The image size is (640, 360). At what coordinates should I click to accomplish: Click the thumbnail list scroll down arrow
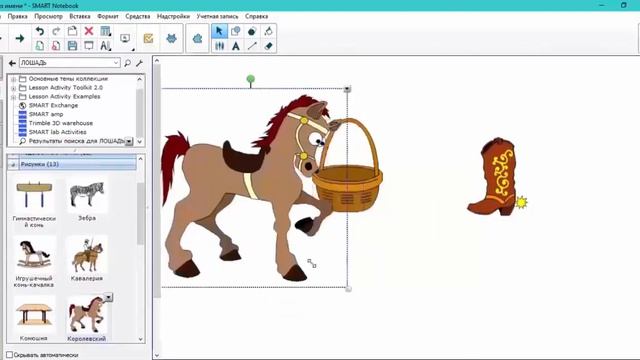(140, 339)
